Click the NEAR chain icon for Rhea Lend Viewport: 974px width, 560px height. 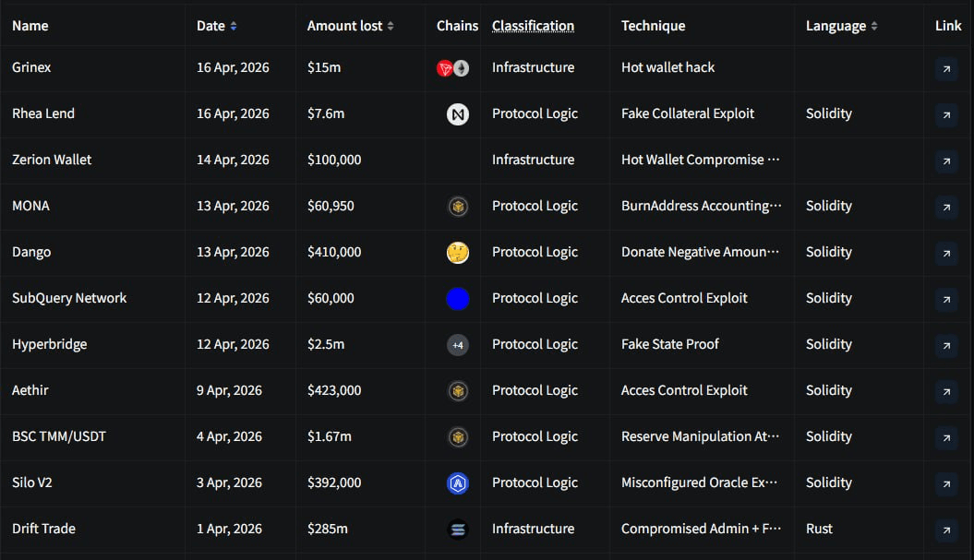457,114
